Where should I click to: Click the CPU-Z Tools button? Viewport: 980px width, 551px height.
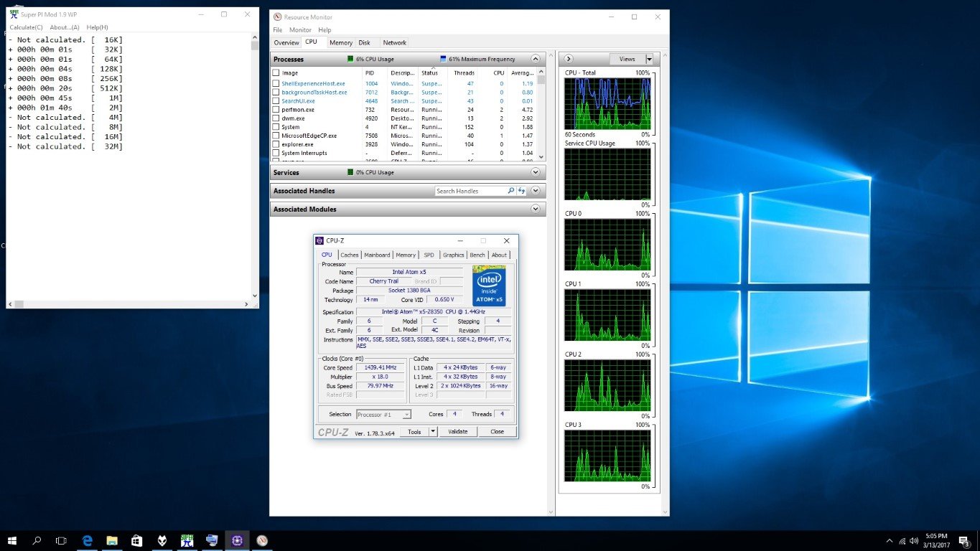(414, 431)
